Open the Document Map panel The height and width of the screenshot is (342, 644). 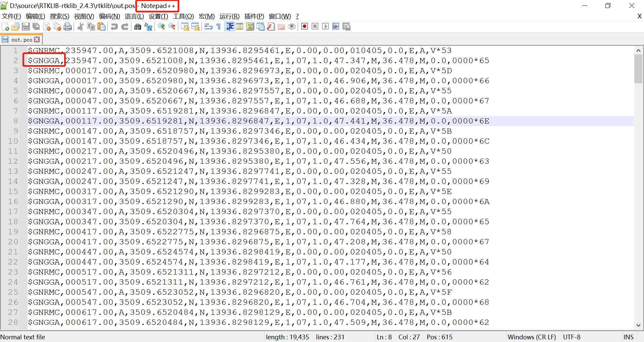(250, 27)
